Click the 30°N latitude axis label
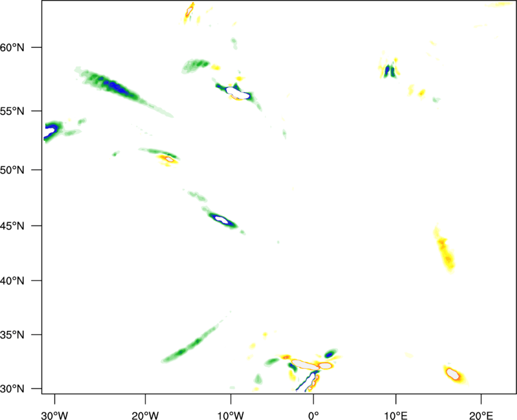Image resolution: width=517 pixels, height=420 pixels. 12,389
